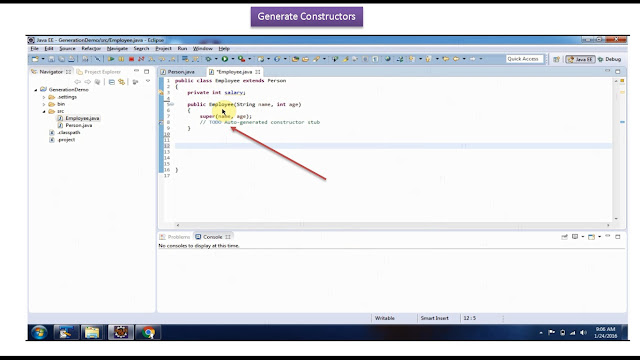
Task: Open the Run button dropdown arrow
Action: pyautogui.click(x=233, y=59)
